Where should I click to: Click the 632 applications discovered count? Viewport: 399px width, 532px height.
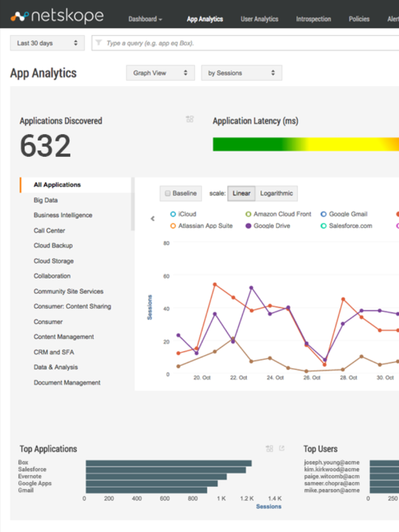[x=46, y=146]
